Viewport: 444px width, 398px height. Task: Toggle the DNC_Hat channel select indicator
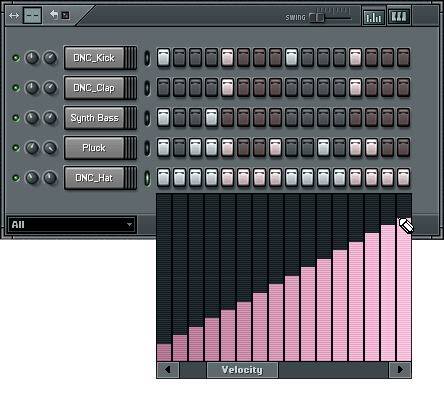(x=147, y=178)
